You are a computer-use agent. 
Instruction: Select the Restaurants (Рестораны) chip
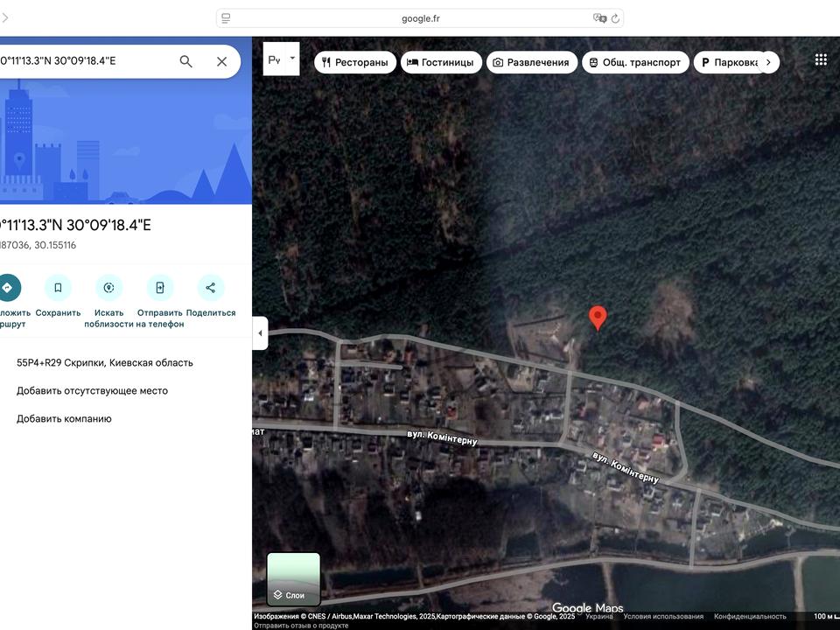[x=354, y=62]
